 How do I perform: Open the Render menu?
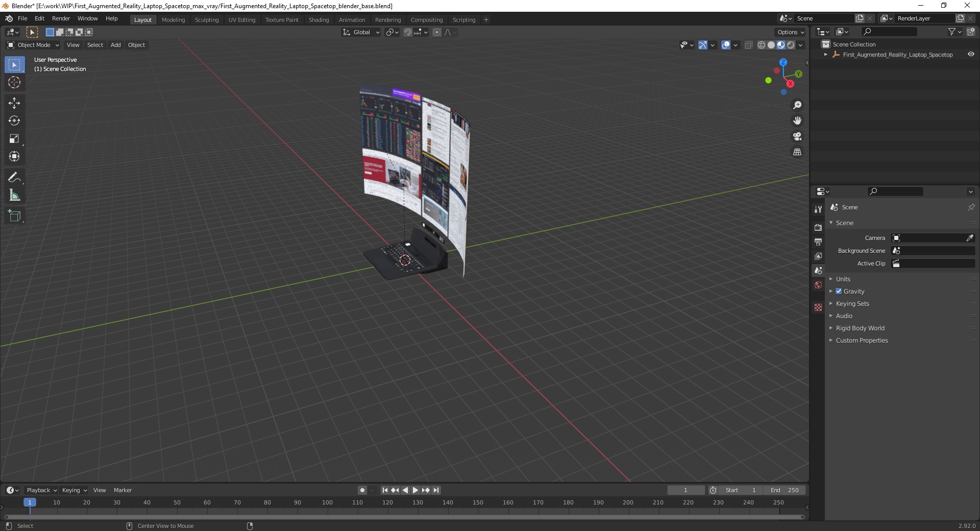(61, 18)
